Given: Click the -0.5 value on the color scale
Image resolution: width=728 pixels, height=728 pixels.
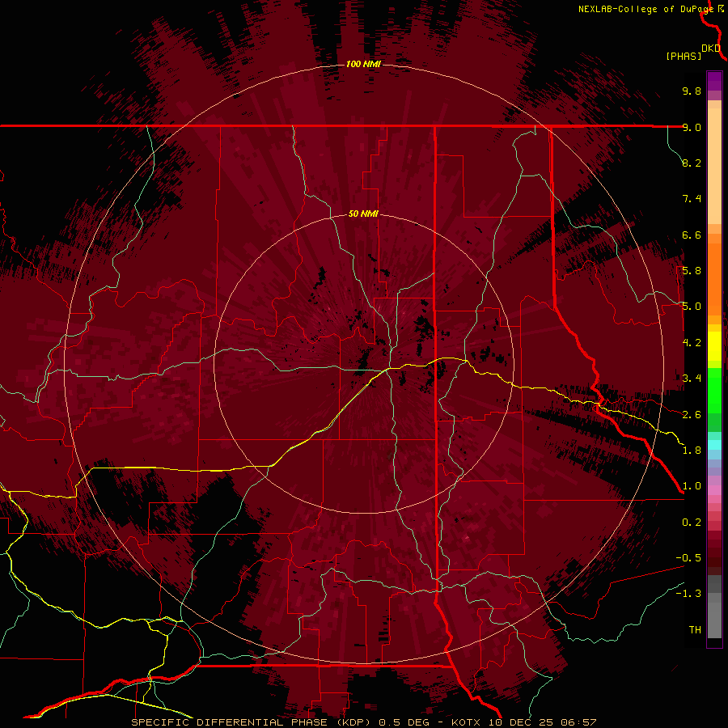Looking at the screenshot, I should tap(688, 558).
